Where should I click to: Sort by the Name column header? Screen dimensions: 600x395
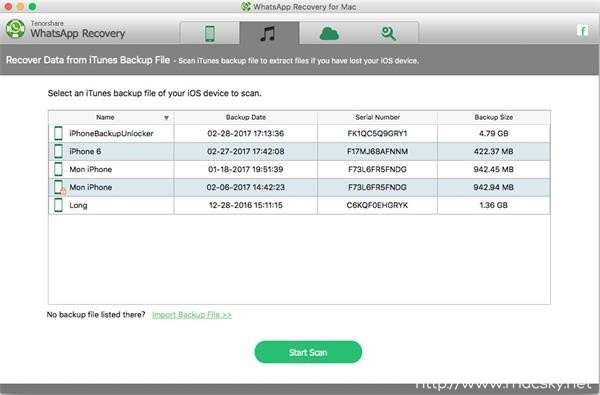pyautogui.click(x=111, y=117)
